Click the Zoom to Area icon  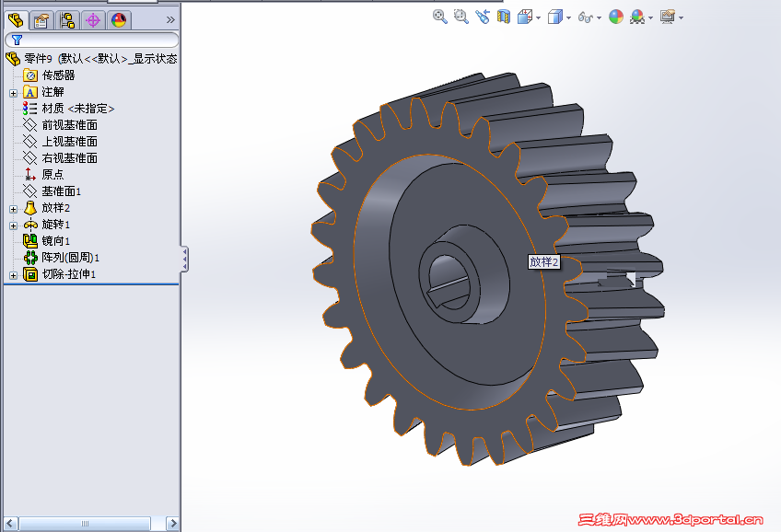(x=461, y=17)
